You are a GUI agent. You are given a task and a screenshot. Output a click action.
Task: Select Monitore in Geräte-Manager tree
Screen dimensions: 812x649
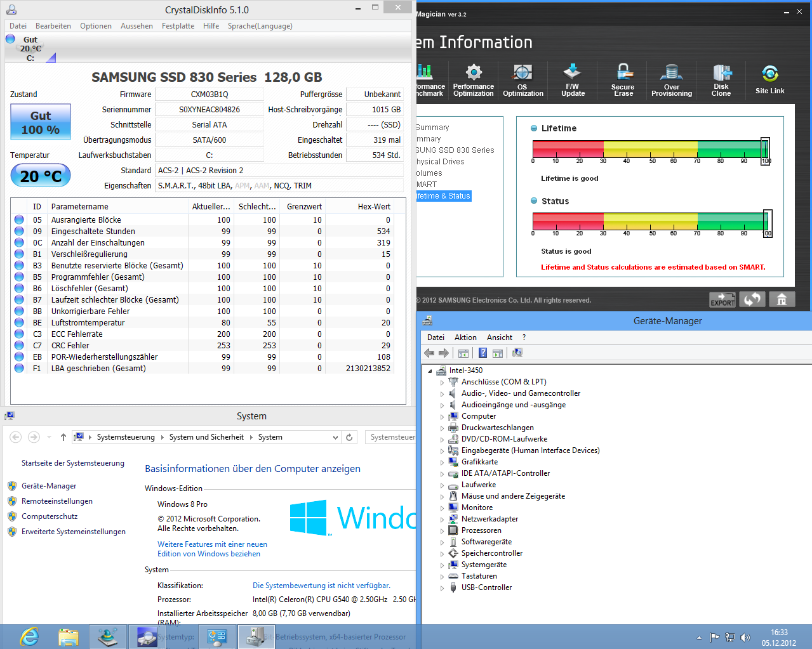click(477, 508)
